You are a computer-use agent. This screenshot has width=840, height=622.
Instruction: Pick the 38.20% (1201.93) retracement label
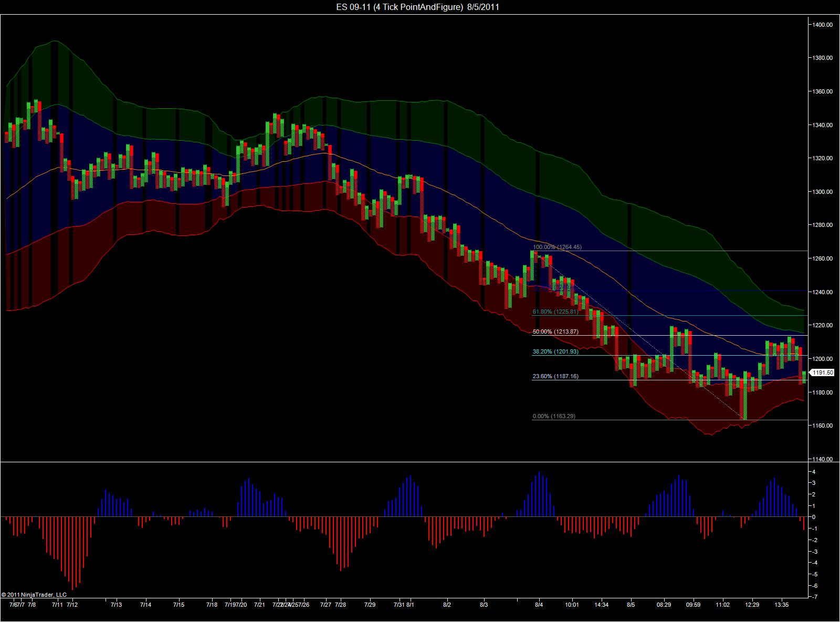point(555,351)
